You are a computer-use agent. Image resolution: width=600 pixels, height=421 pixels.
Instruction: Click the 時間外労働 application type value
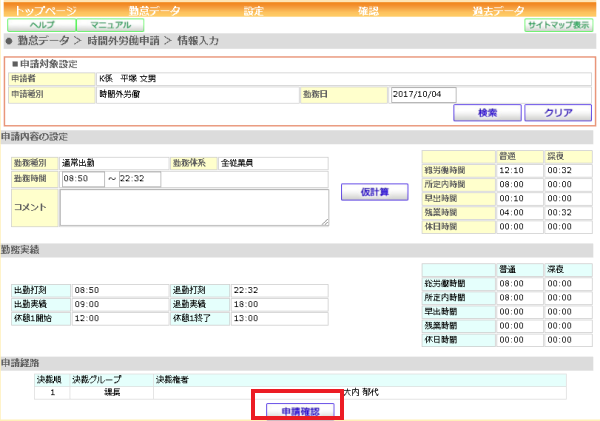pos(120,94)
